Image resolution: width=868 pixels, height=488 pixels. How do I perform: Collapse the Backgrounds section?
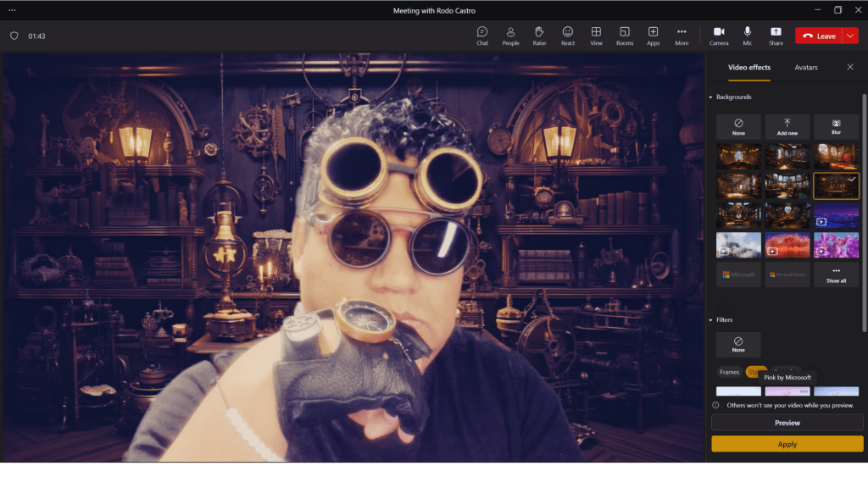pos(710,97)
